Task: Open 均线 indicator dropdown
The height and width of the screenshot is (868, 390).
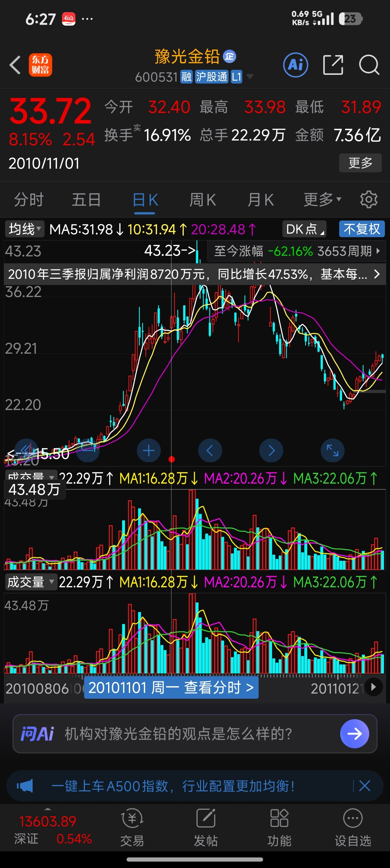Action: click(x=25, y=229)
